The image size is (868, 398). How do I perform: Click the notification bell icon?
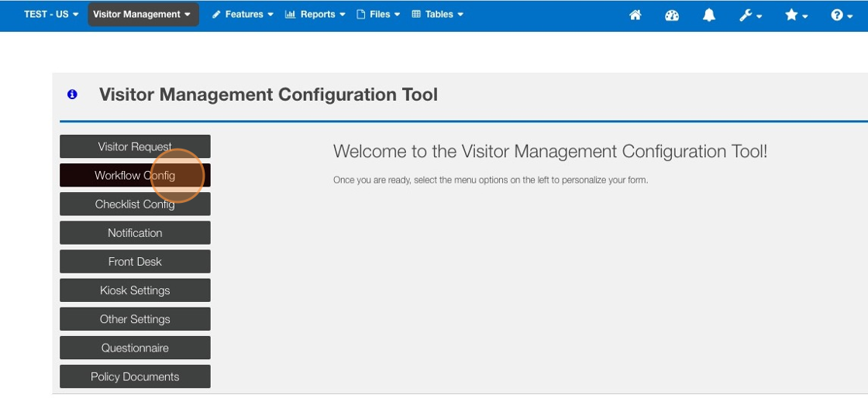709,15
